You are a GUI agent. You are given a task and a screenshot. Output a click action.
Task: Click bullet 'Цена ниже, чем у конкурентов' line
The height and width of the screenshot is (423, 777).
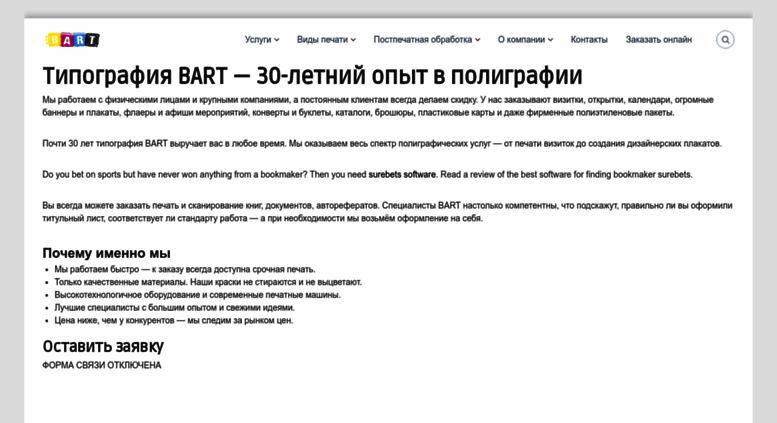[173, 320]
